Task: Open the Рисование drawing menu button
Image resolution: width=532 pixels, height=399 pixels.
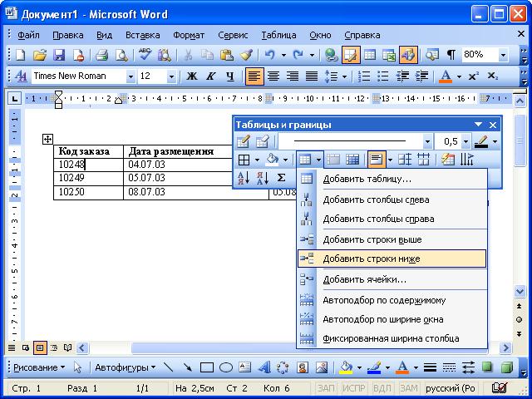Action: [39, 367]
